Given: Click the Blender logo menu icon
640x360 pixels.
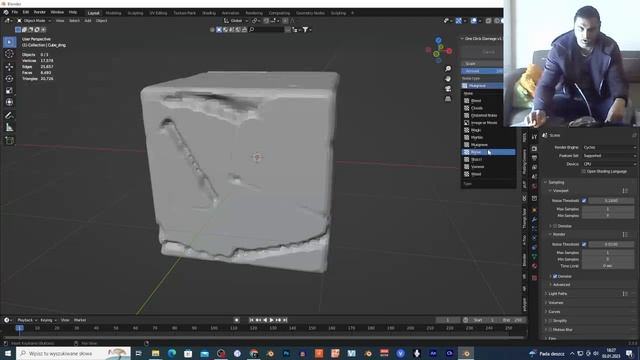Looking at the screenshot, I should coord(6,13).
